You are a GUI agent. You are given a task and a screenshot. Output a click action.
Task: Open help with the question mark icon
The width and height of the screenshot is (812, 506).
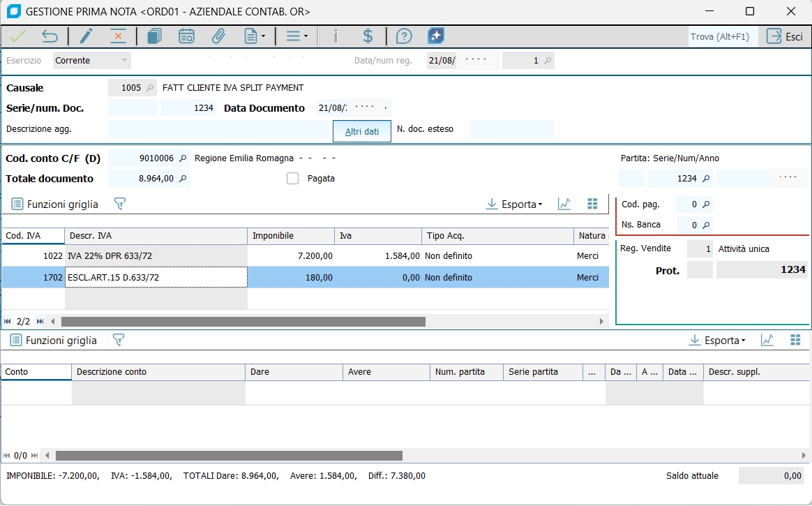click(404, 36)
